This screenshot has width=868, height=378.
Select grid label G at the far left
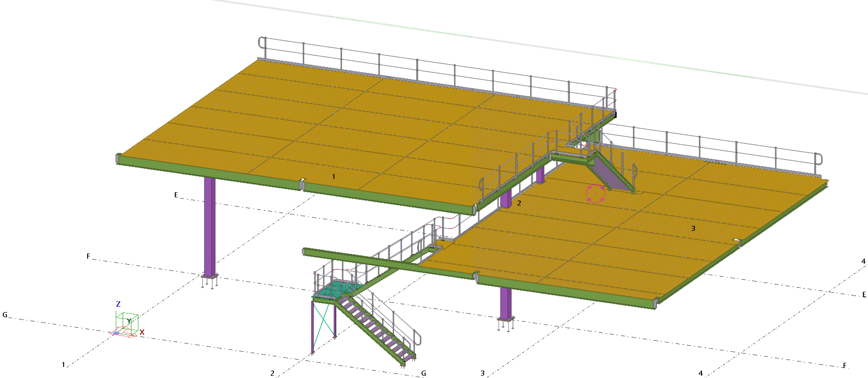pos(5,315)
